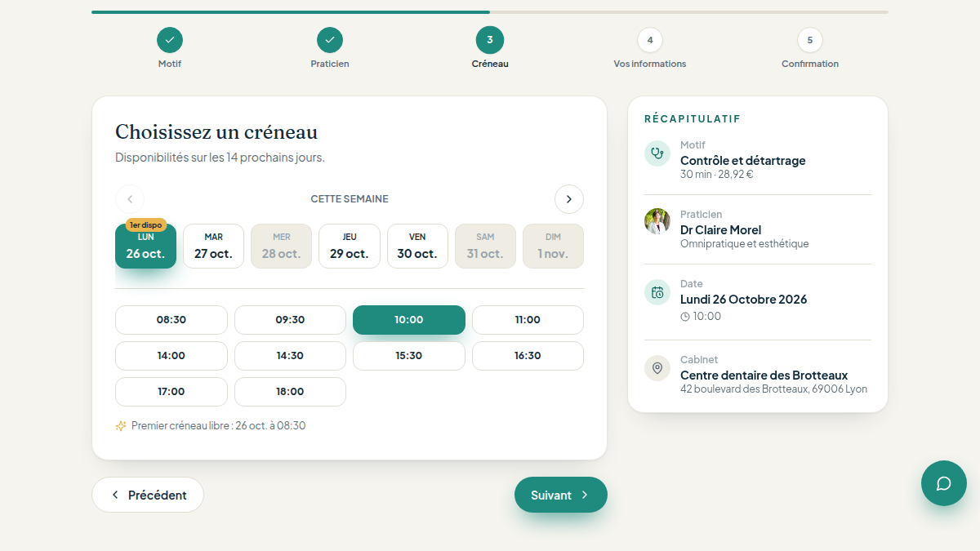Click Dr Claire Morel's avatar photo
980x551 pixels.
pyautogui.click(x=657, y=221)
